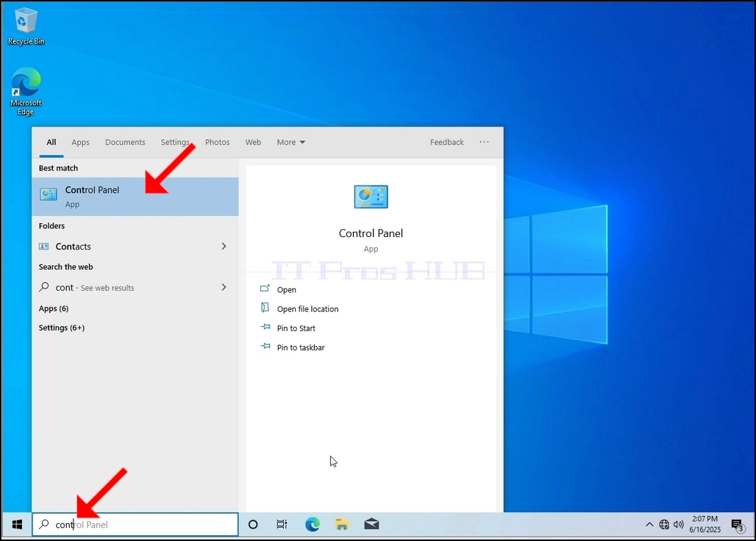Expand the Settings (6+) group
756x541 pixels.
(x=62, y=328)
